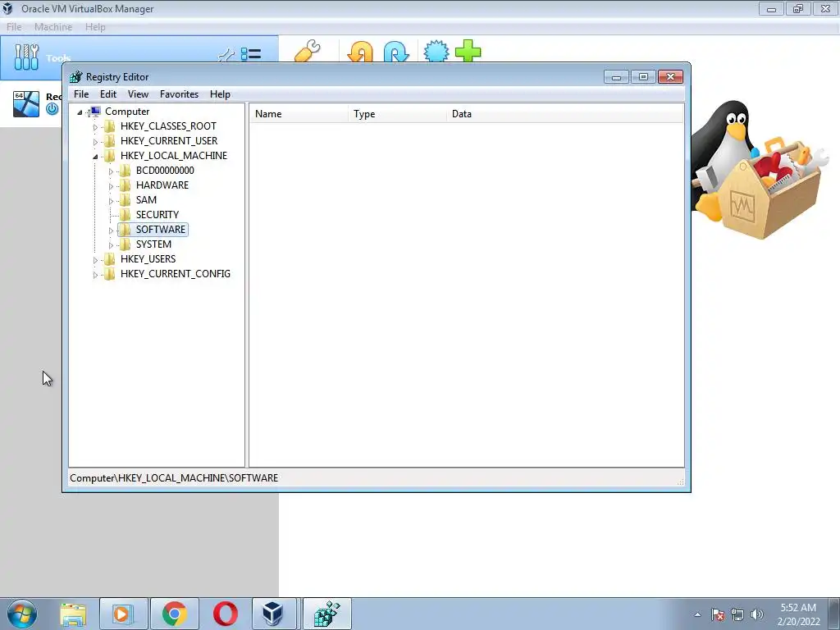
Task: Select the HKEY_USERS key label
Action: coord(148,259)
